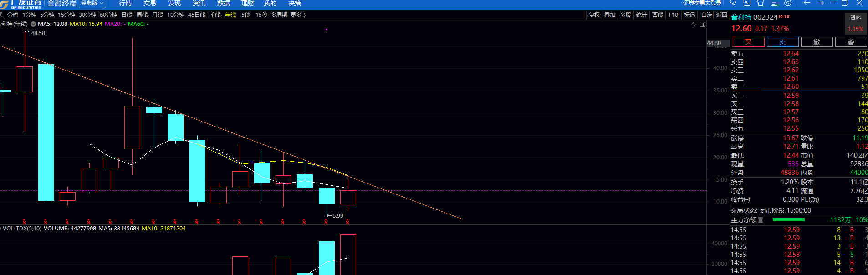
Task: Switch to 季线 quarterly chart
Action: point(215,15)
